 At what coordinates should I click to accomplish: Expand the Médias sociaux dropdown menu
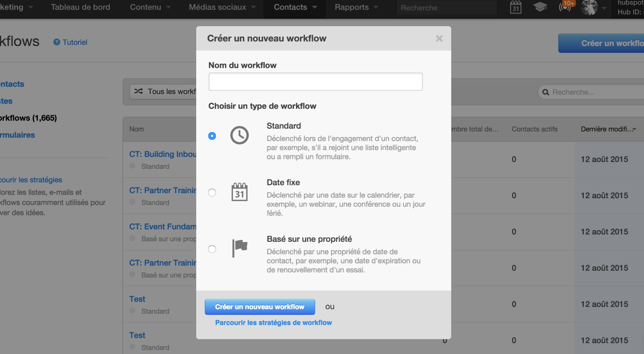click(x=222, y=7)
